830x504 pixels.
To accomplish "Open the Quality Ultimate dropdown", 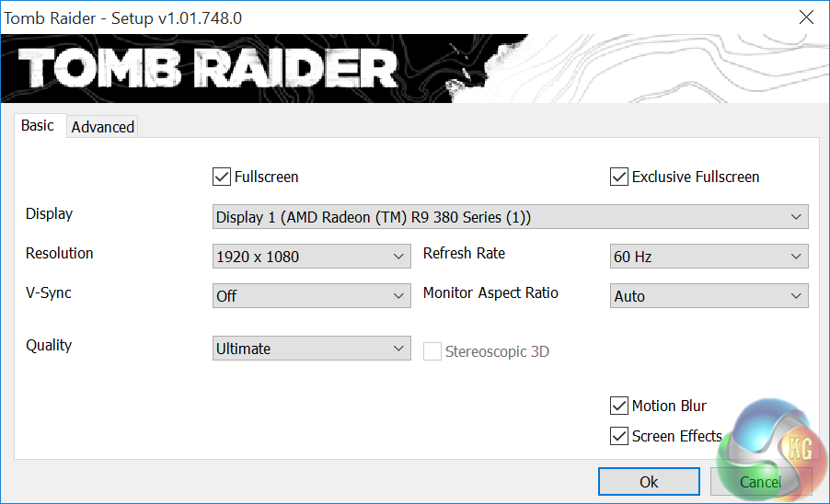I will [312, 348].
